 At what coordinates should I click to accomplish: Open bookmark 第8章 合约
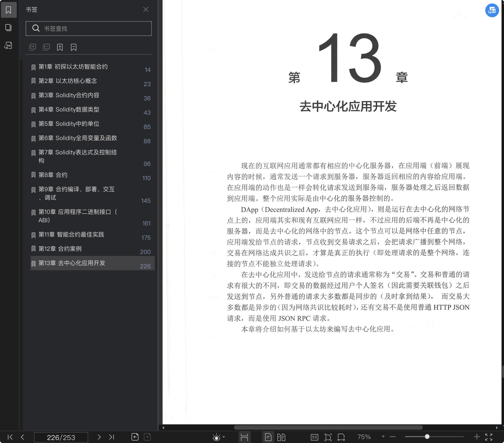click(92, 175)
